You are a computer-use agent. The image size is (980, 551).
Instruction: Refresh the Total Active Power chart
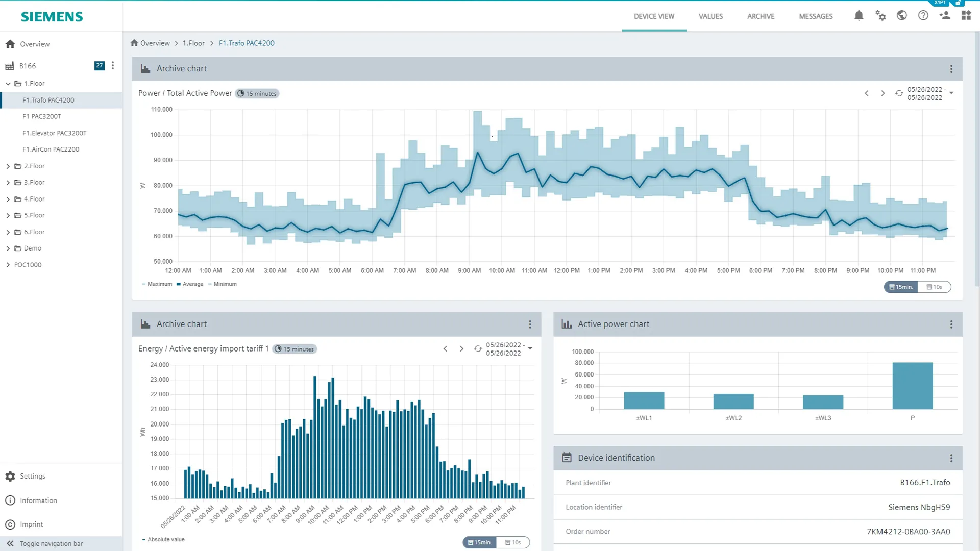click(x=899, y=93)
